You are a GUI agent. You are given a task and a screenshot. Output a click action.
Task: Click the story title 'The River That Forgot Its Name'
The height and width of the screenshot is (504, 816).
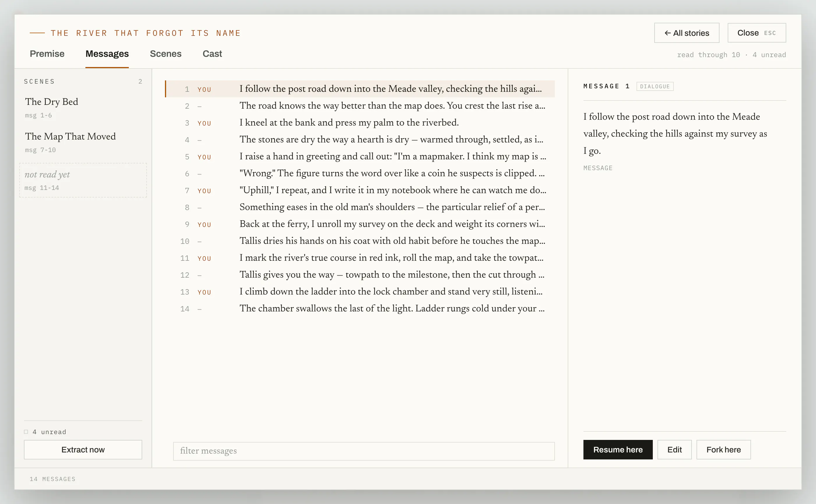(x=146, y=33)
